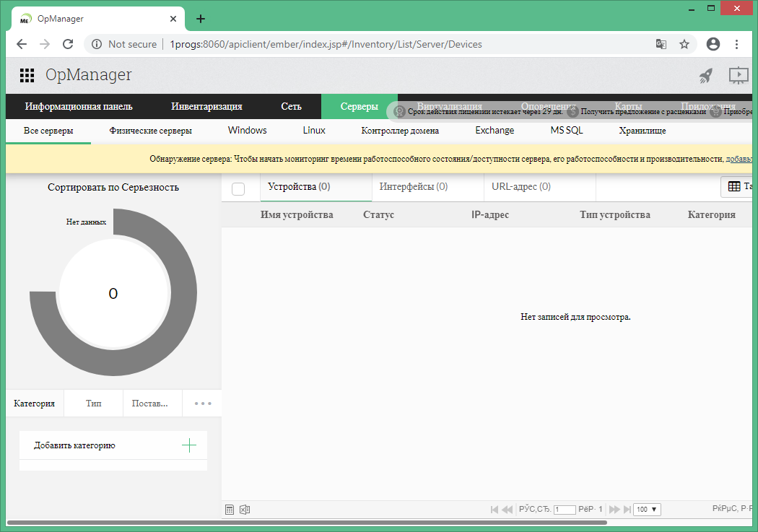Group by Постав... tab
Viewport: 758px width, 532px height.
tap(152, 404)
